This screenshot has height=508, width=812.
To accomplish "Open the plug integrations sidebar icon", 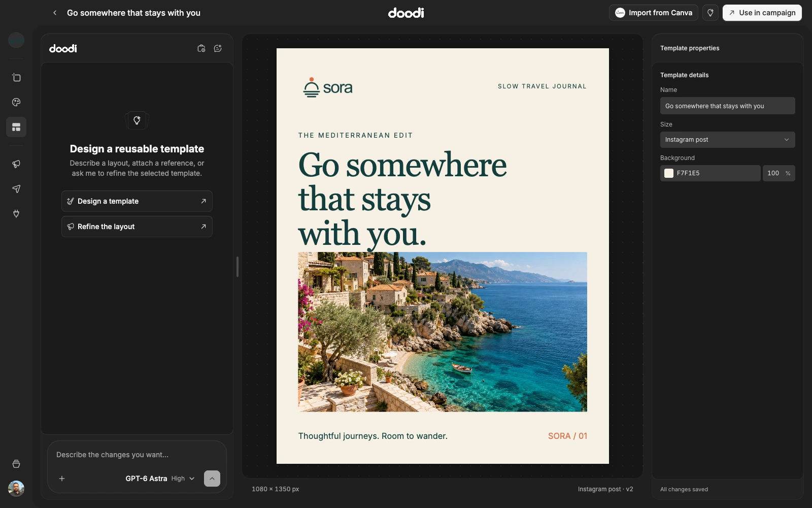I will pyautogui.click(x=16, y=213).
